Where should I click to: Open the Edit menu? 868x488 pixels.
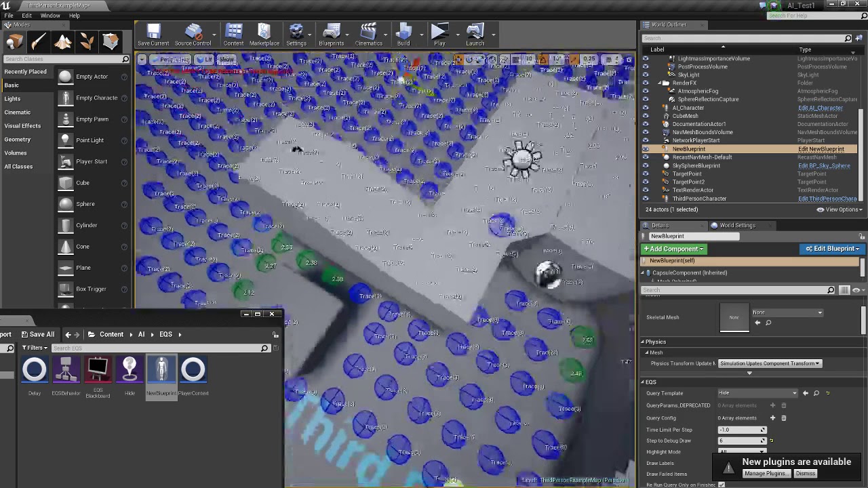click(x=26, y=16)
